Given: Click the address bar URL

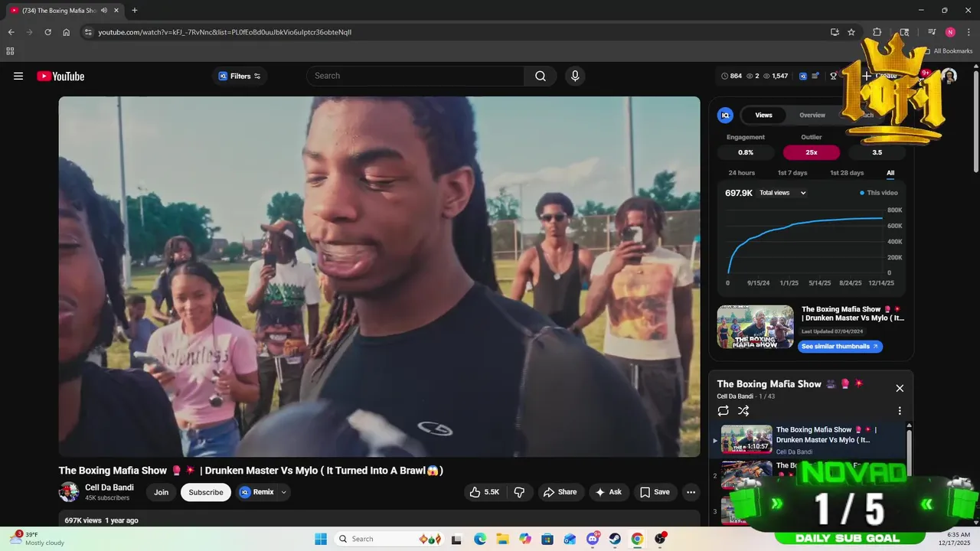Looking at the screenshot, I should (x=225, y=32).
